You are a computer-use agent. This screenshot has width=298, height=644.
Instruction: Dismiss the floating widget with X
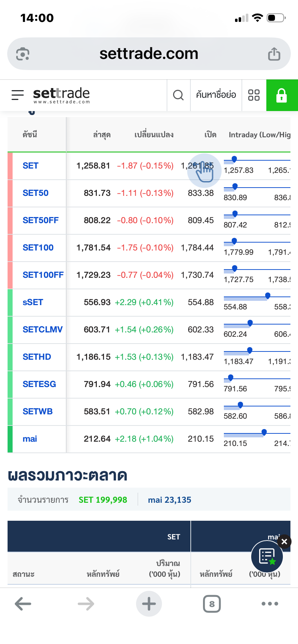point(284,542)
